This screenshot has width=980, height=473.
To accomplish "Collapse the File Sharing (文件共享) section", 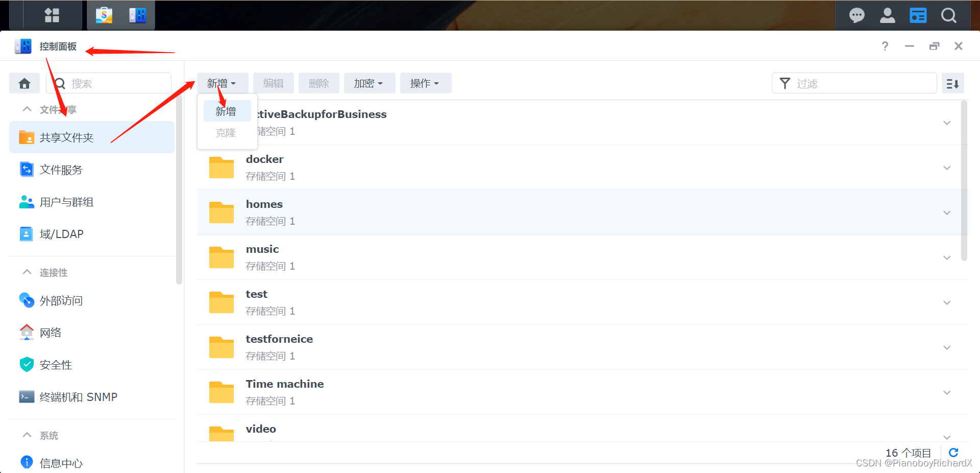I will pos(27,109).
